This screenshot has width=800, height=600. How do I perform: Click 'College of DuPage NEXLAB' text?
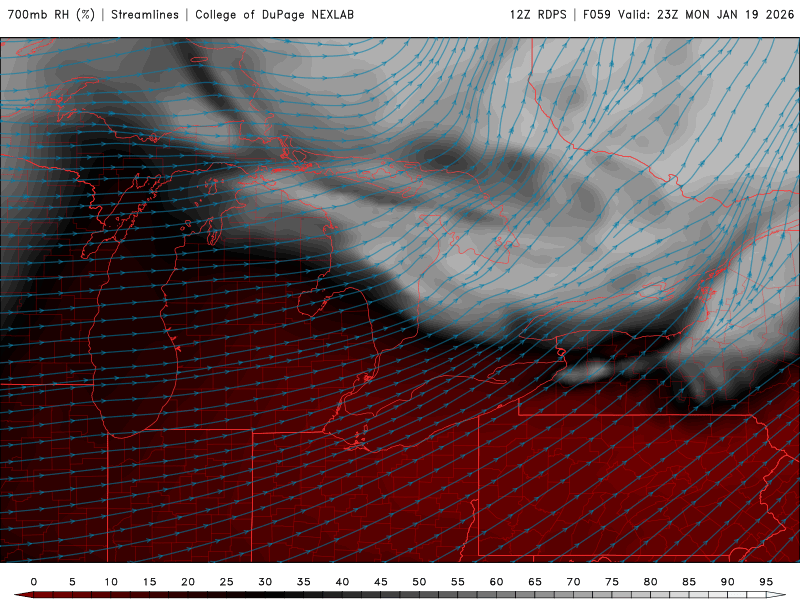click(x=274, y=14)
